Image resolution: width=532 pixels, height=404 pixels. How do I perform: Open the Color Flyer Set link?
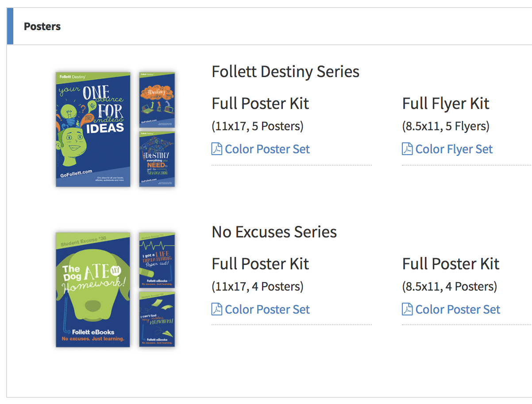point(454,149)
